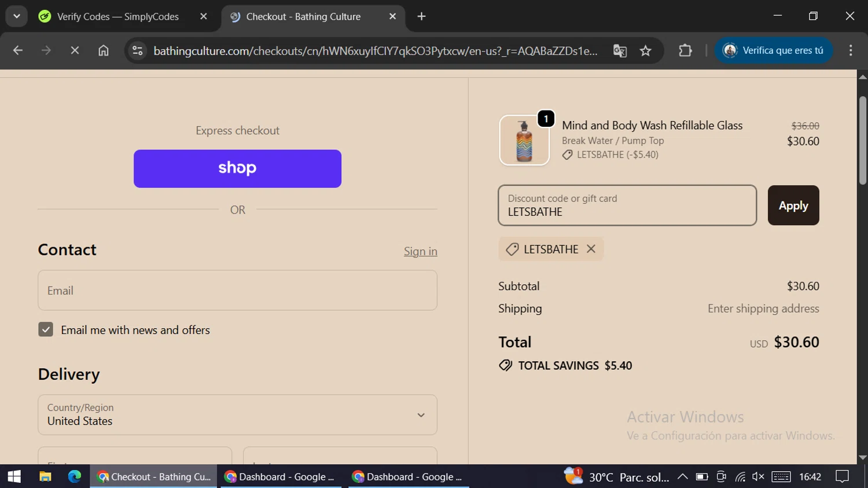This screenshot has height=488, width=868.
Task: Click the Meet Now camera tray icon
Action: tap(721, 476)
